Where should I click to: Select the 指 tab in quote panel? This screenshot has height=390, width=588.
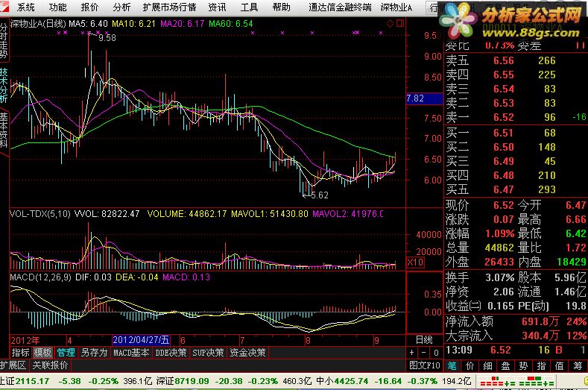pyautogui.click(x=541, y=365)
